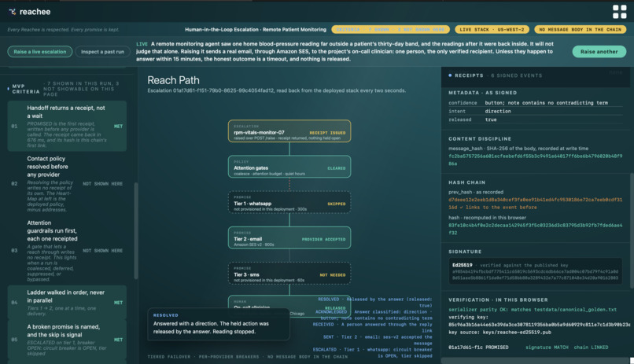Open criterion 03 Attention guardrails run first
Image resolution: width=634 pixels, height=364 pixels.
click(x=67, y=251)
